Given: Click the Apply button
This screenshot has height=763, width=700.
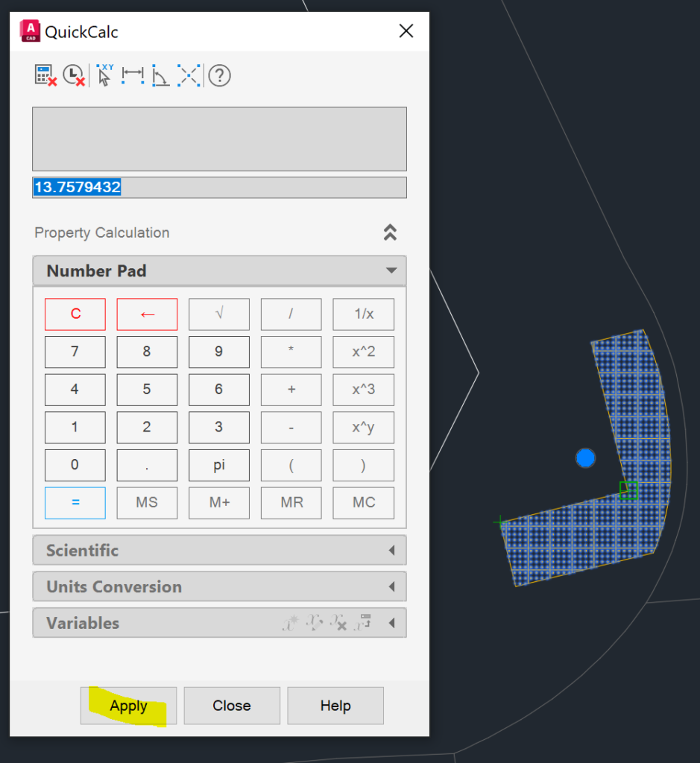Looking at the screenshot, I should click(x=128, y=706).
